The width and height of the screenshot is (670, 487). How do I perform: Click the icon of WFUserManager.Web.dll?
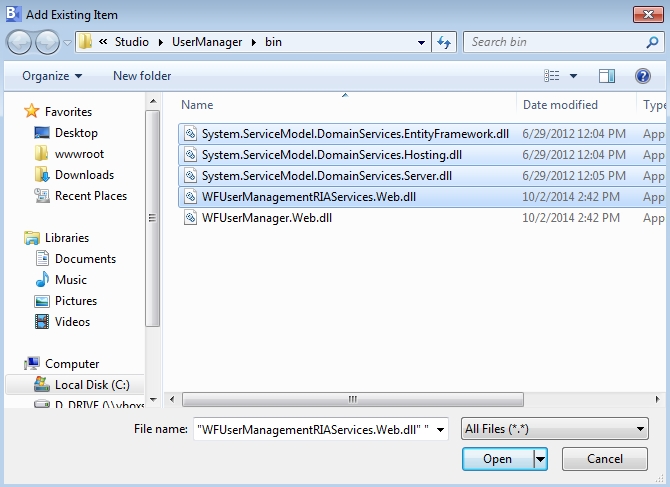pos(190,217)
